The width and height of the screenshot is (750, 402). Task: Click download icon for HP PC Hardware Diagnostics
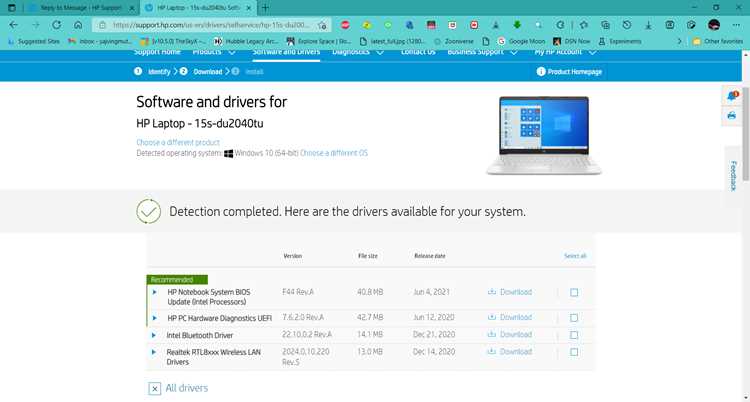492,317
